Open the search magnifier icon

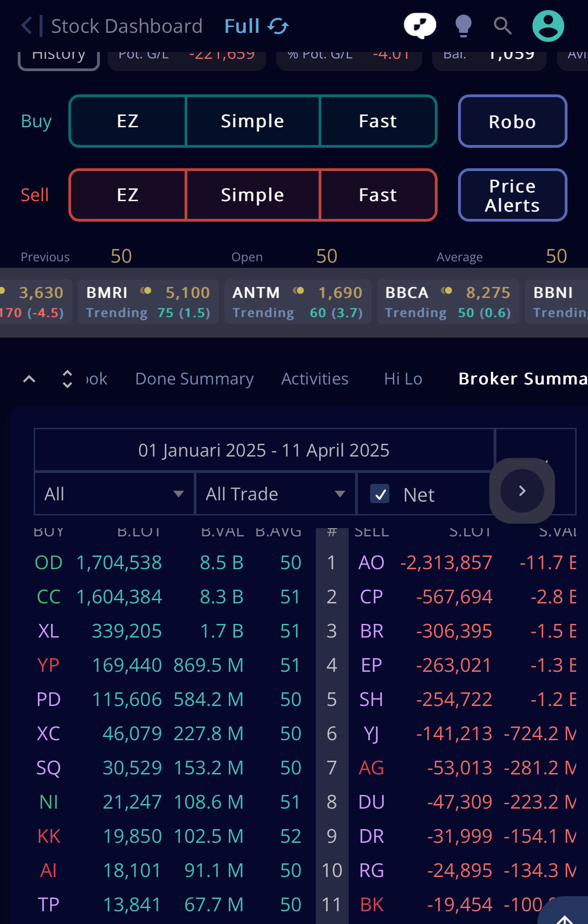[x=502, y=26]
